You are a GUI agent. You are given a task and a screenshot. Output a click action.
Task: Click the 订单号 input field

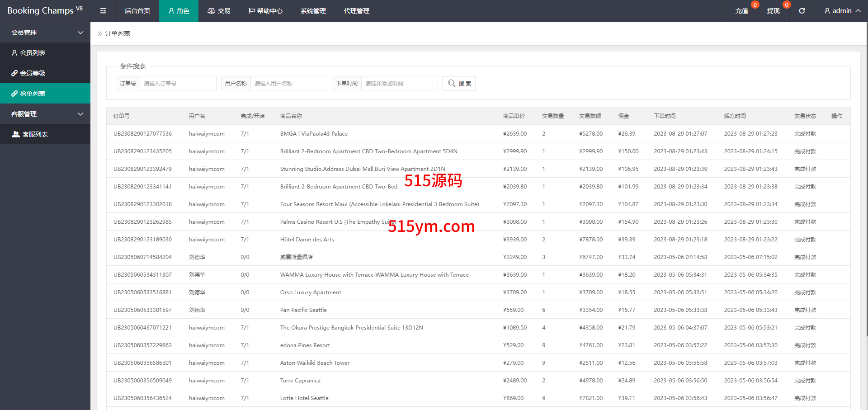coord(178,83)
